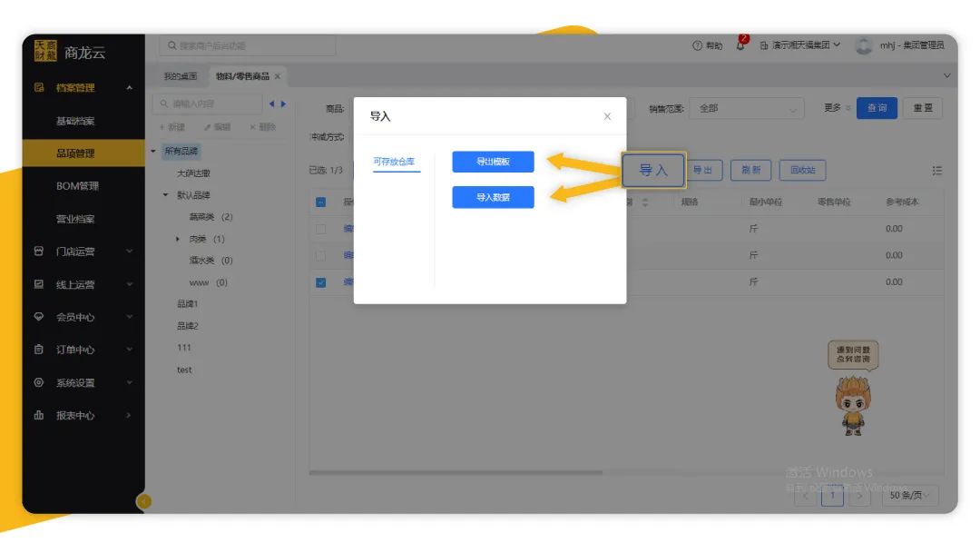Click the notification bell icon
The image size is (980, 553).
point(741,45)
